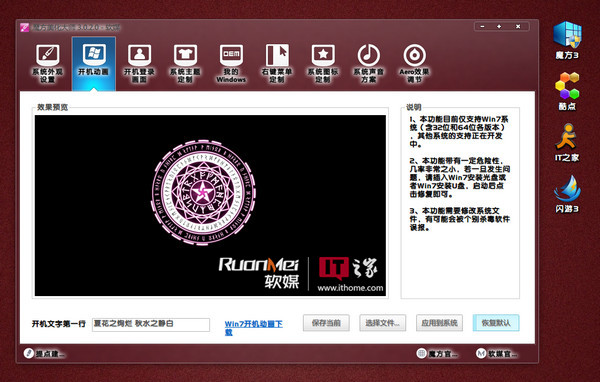Launch IT之家 from the sidebar
This screenshot has height=382, width=600.
pos(567,142)
